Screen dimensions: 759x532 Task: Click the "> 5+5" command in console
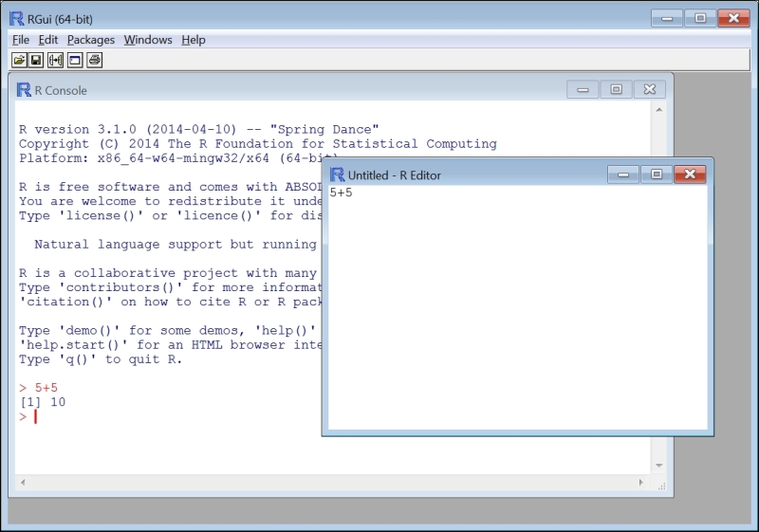click(38, 388)
